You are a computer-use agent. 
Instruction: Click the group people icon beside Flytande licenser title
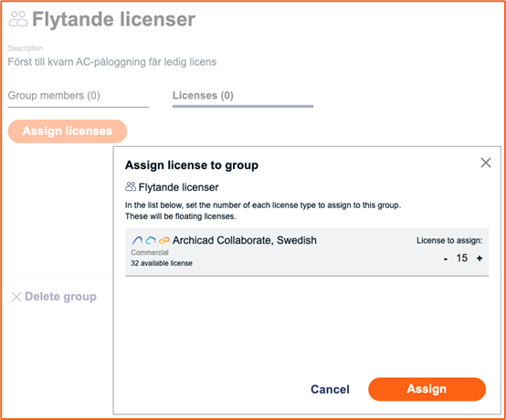(18, 18)
